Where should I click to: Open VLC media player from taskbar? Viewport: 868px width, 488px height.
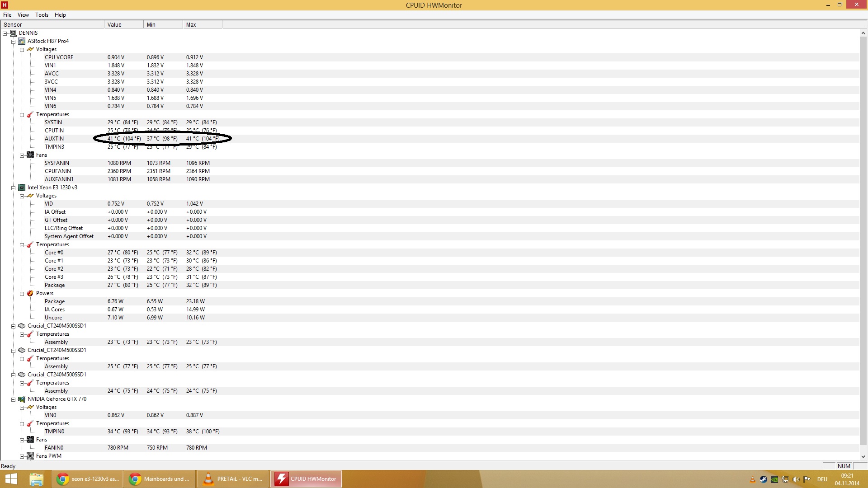(x=233, y=479)
